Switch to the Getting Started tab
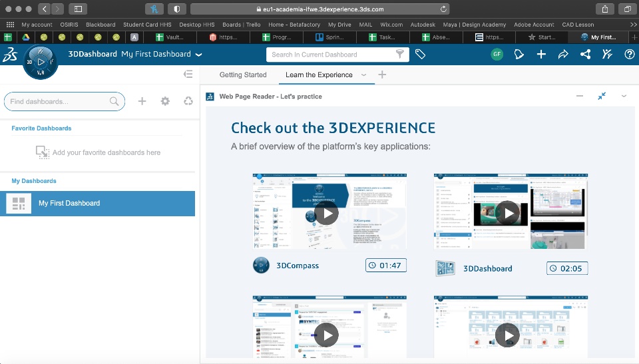639x364 pixels. [243, 75]
